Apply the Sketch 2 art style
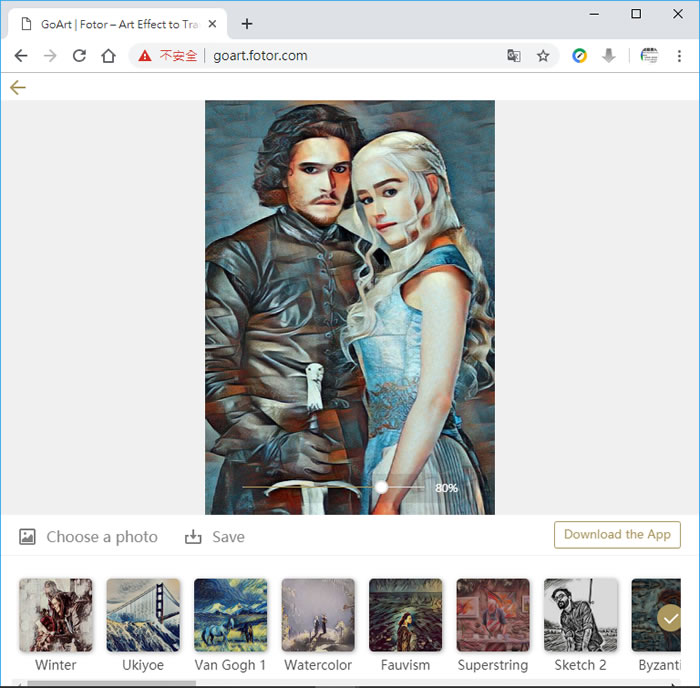Screen dimensions: 700x688 581,615
